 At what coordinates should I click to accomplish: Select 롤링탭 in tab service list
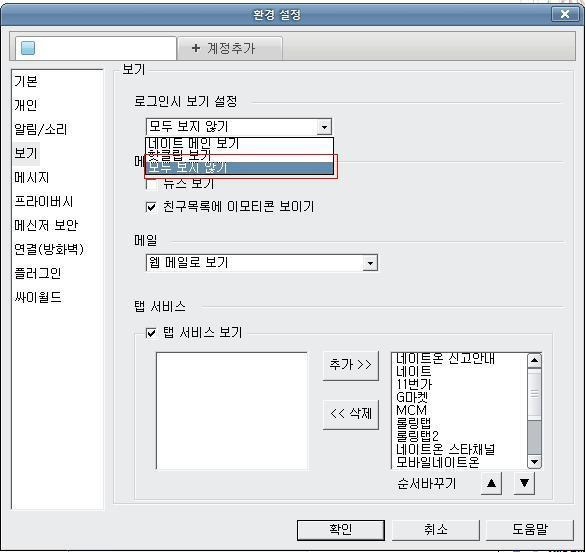point(413,423)
